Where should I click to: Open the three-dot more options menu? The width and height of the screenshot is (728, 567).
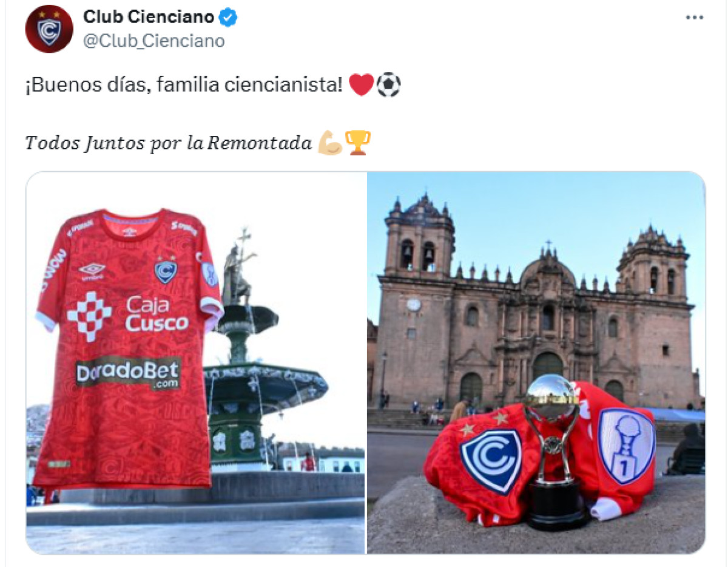coord(695,18)
